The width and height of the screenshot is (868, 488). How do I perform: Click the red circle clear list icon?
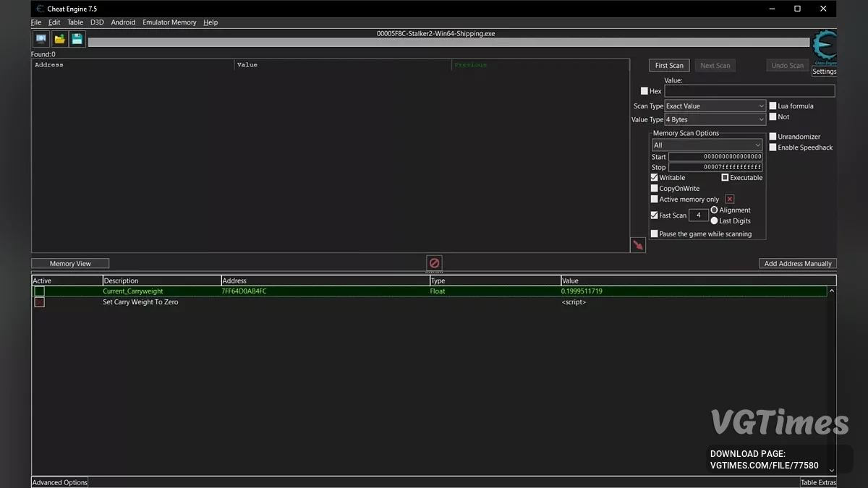434,263
